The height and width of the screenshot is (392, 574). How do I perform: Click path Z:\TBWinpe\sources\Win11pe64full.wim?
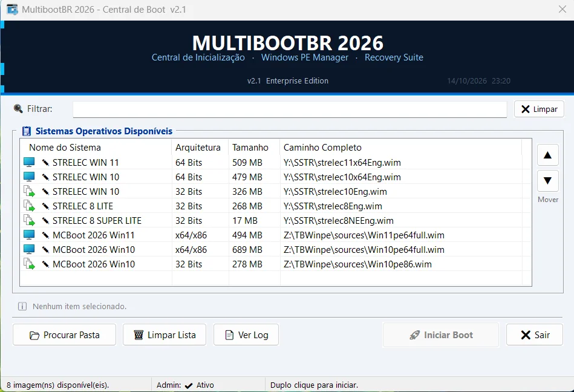point(364,235)
